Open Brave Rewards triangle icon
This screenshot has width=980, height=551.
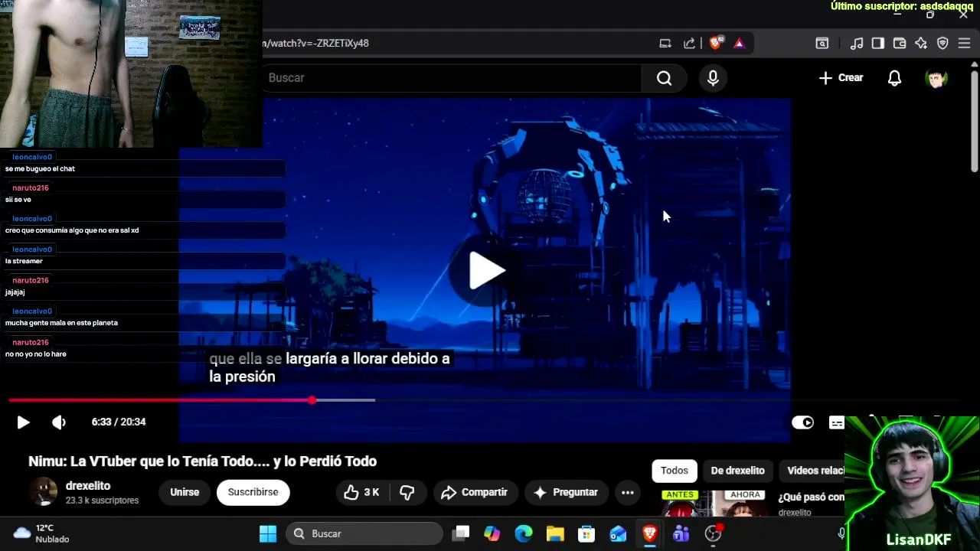pyautogui.click(x=739, y=44)
